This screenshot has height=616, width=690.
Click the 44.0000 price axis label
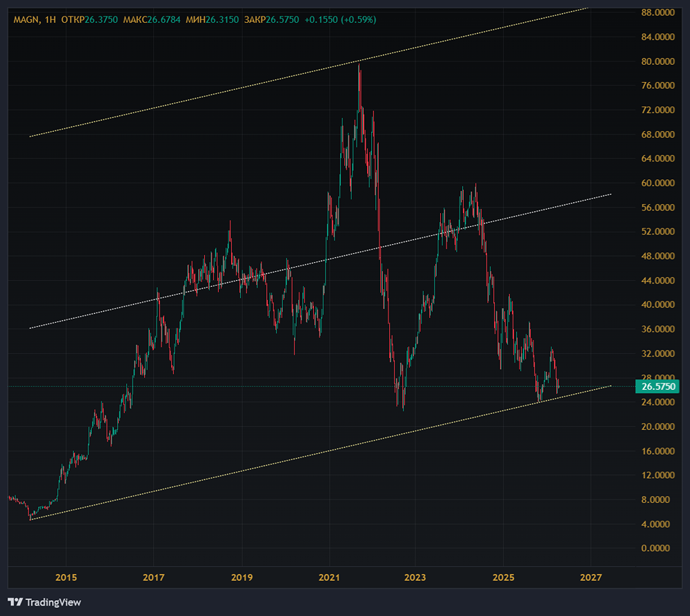658,280
